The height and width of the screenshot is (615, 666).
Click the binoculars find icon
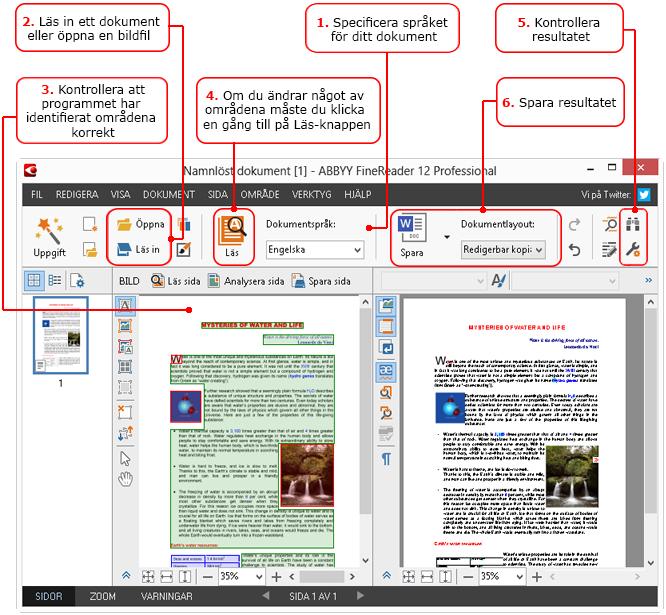(x=633, y=224)
